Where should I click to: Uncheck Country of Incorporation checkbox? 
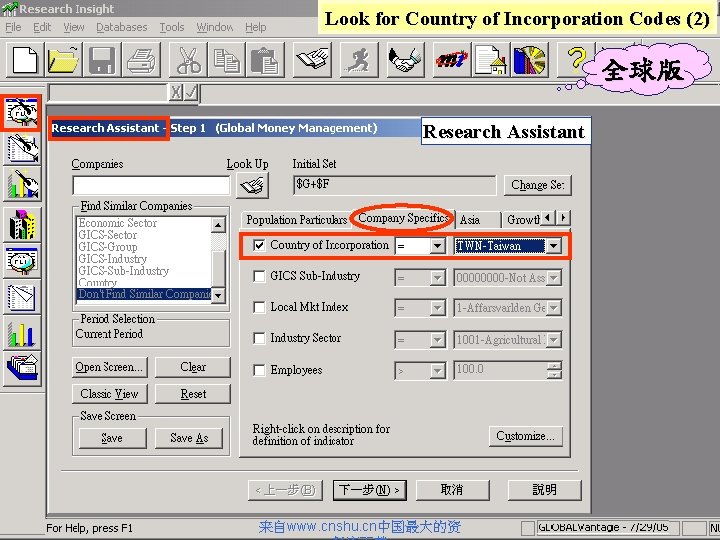click(x=259, y=245)
